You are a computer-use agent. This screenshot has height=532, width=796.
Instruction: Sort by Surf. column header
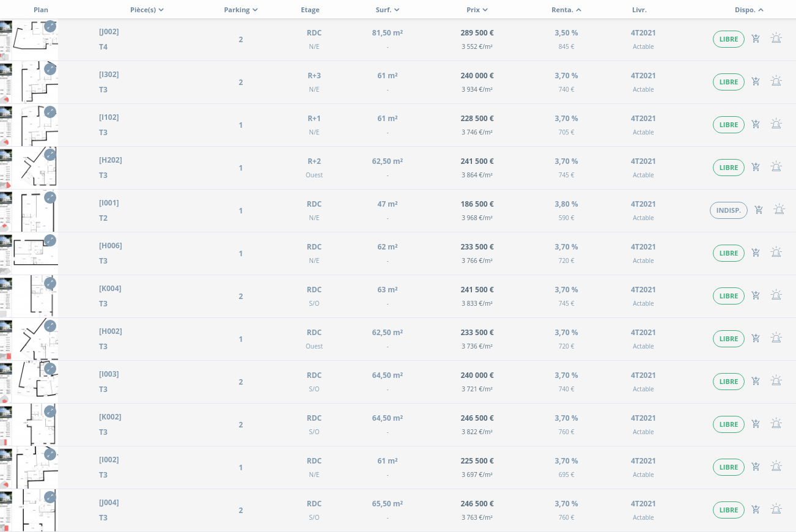click(x=387, y=10)
